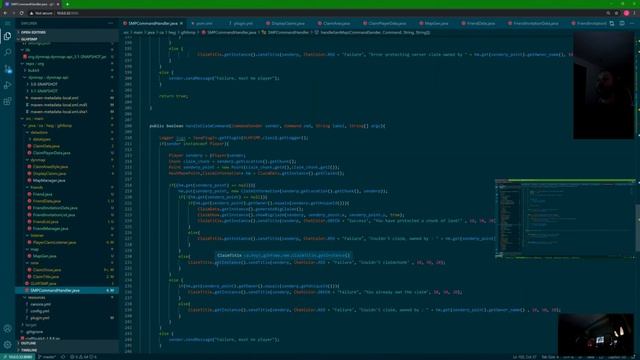Open the Explorer panel more actions ellipsis
The width and height of the screenshot is (640, 360).
111,23
